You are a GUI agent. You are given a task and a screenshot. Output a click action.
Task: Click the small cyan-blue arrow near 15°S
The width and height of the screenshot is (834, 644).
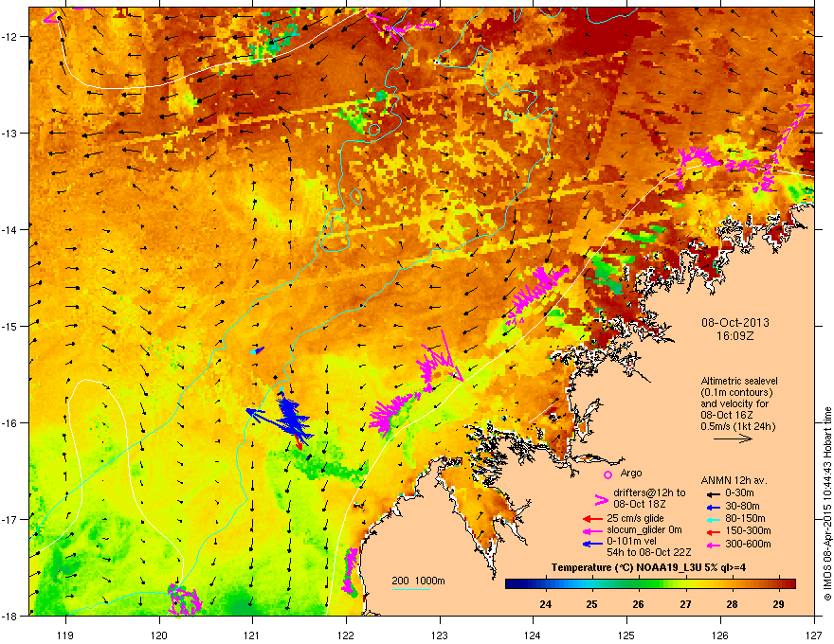pyautogui.click(x=257, y=350)
